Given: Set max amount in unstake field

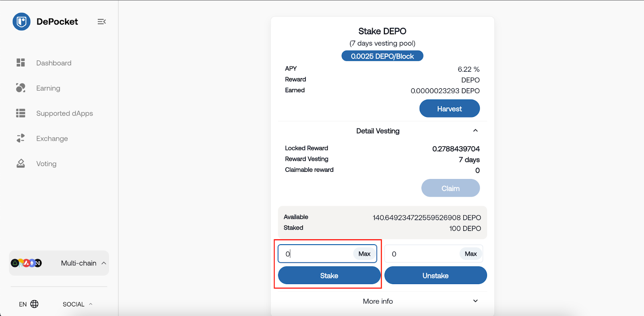Looking at the screenshot, I should coord(471,254).
